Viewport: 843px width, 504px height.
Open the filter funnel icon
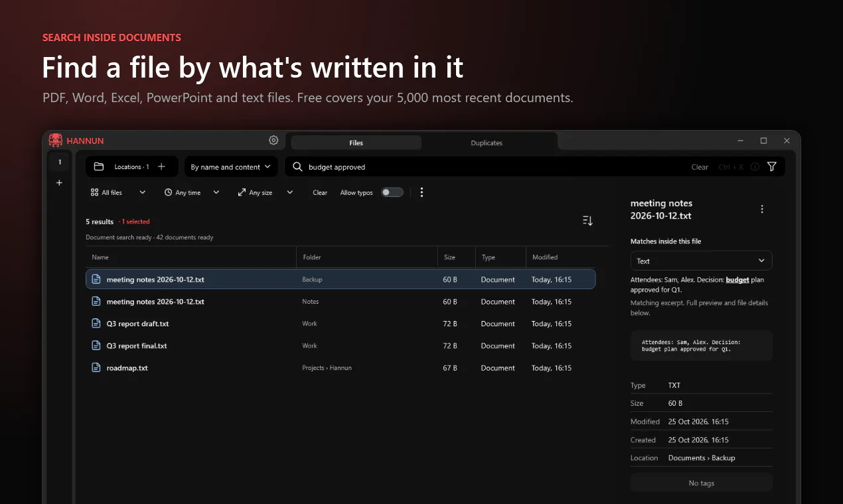pyautogui.click(x=772, y=167)
